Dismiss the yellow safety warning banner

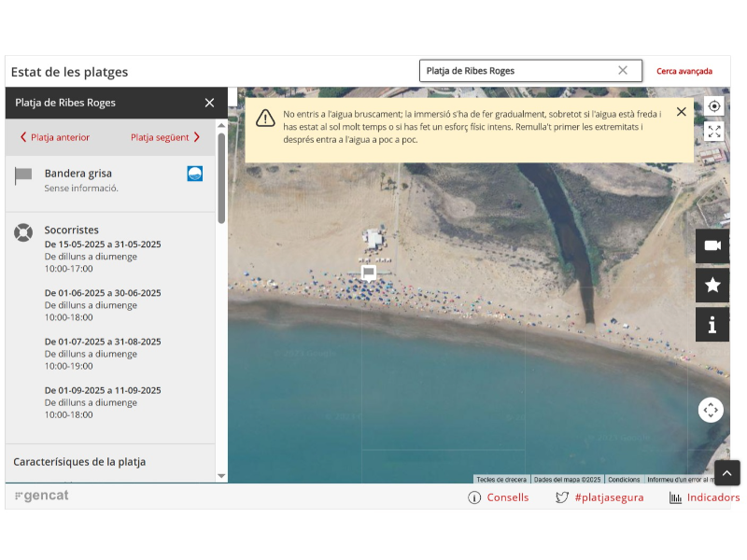682,112
